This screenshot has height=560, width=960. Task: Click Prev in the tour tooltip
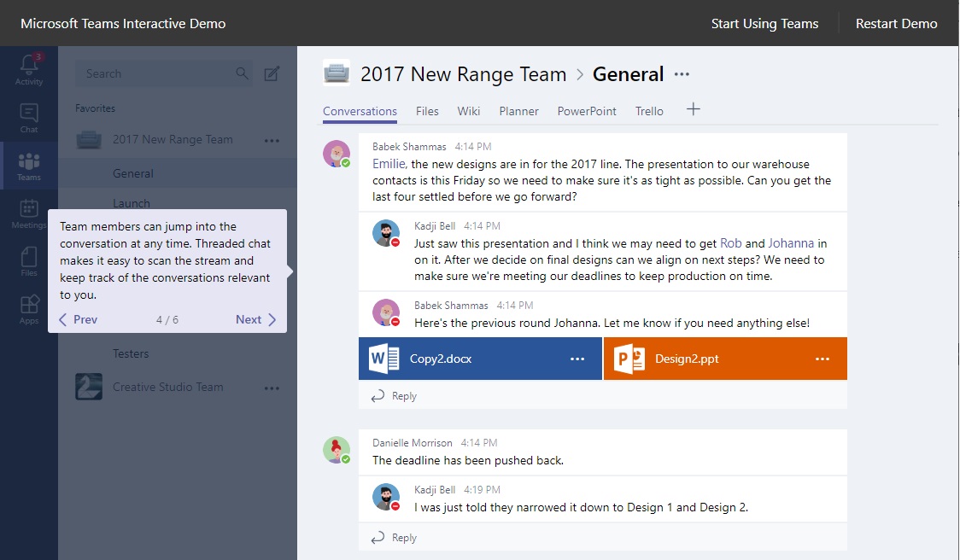pyautogui.click(x=79, y=319)
